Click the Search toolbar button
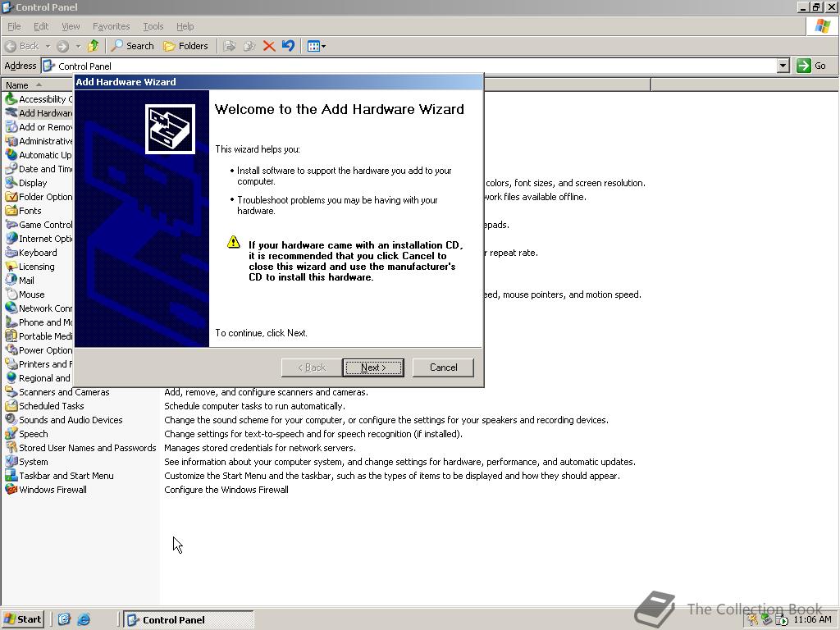Screen dimensions: 840x630 coord(132,46)
